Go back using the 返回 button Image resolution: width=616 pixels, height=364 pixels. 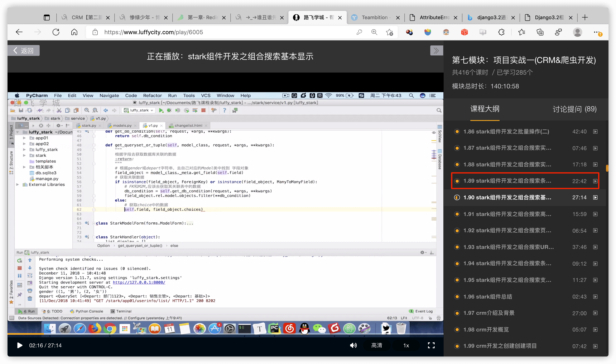click(x=24, y=50)
